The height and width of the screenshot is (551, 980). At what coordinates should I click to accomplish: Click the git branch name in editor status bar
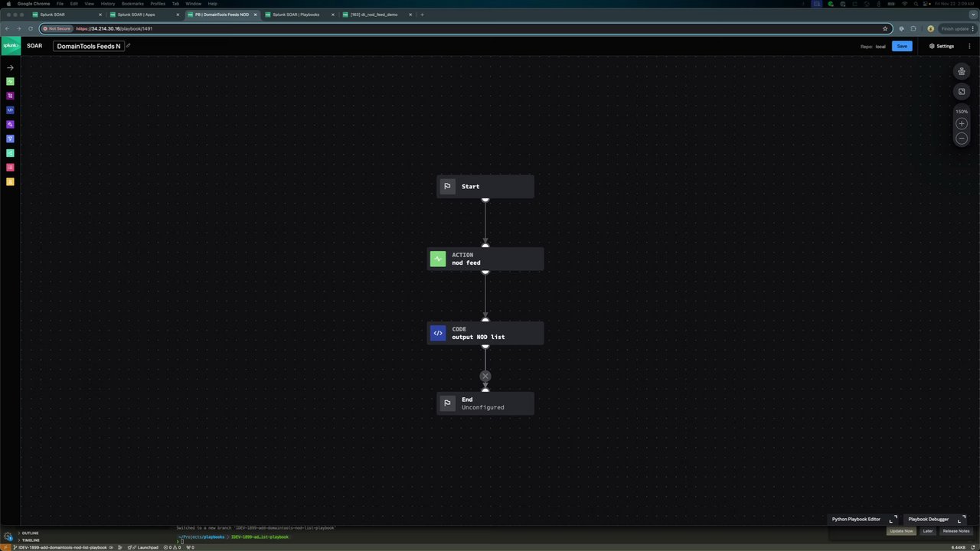pyautogui.click(x=61, y=547)
